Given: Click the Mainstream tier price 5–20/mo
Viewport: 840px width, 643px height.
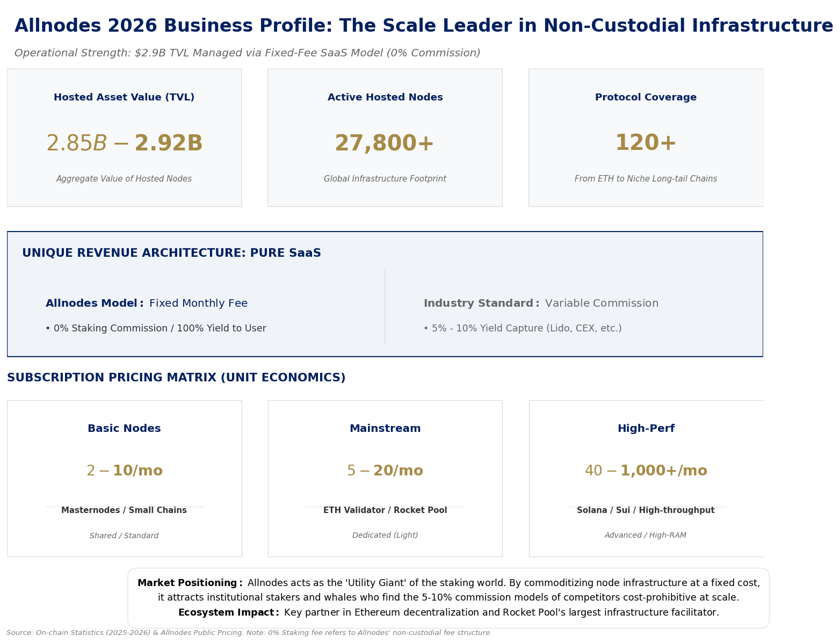Looking at the screenshot, I should tap(385, 471).
